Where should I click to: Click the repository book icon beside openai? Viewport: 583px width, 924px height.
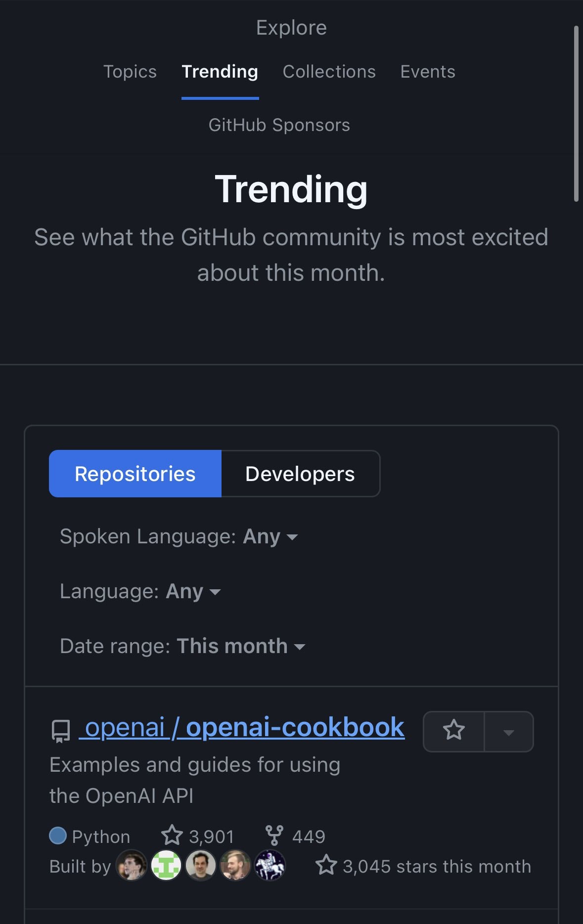61,731
